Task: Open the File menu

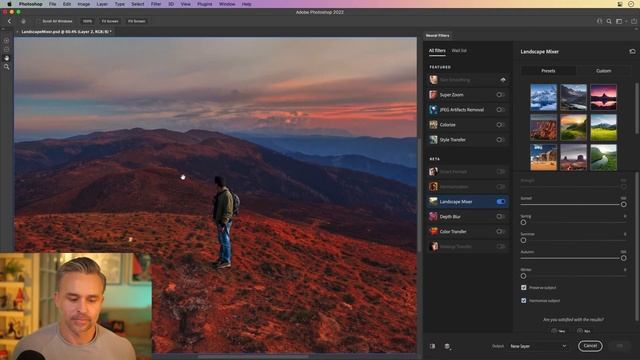Action: 53,4
